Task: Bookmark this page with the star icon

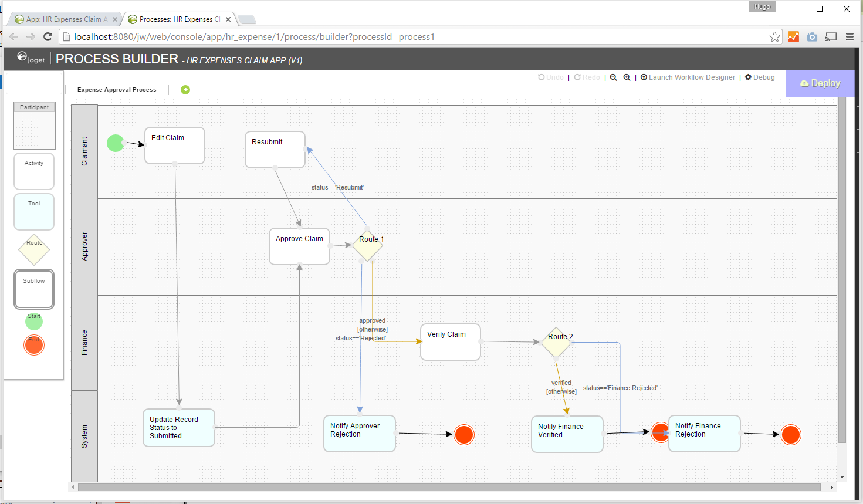Action: 775,37
